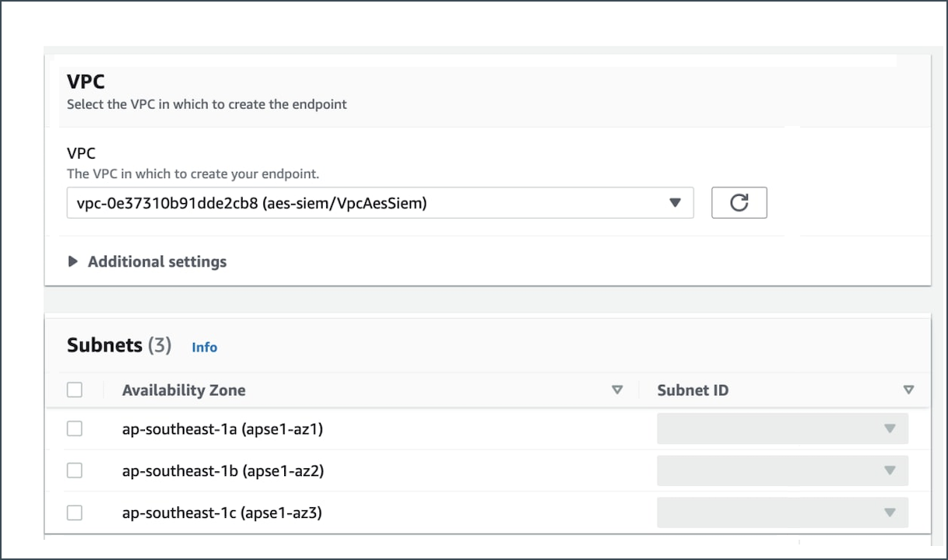Tick the ap-southeast-1c availability zone checkbox
The image size is (948, 560).
tap(75, 513)
